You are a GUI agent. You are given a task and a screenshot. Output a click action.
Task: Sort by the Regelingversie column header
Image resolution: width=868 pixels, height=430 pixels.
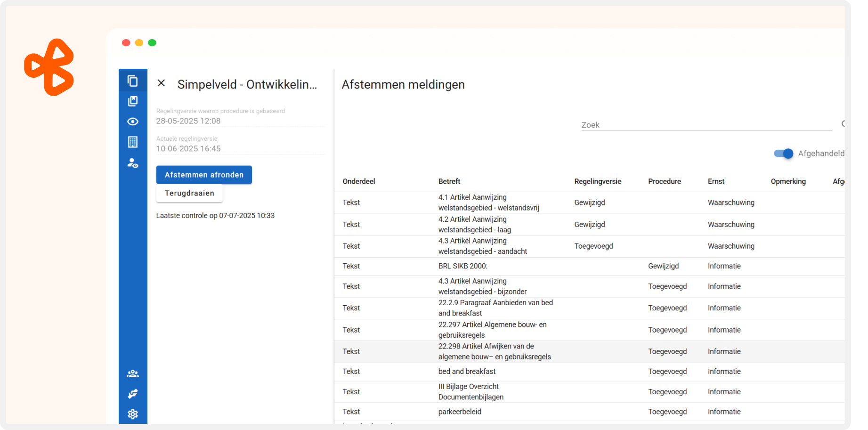(x=598, y=181)
